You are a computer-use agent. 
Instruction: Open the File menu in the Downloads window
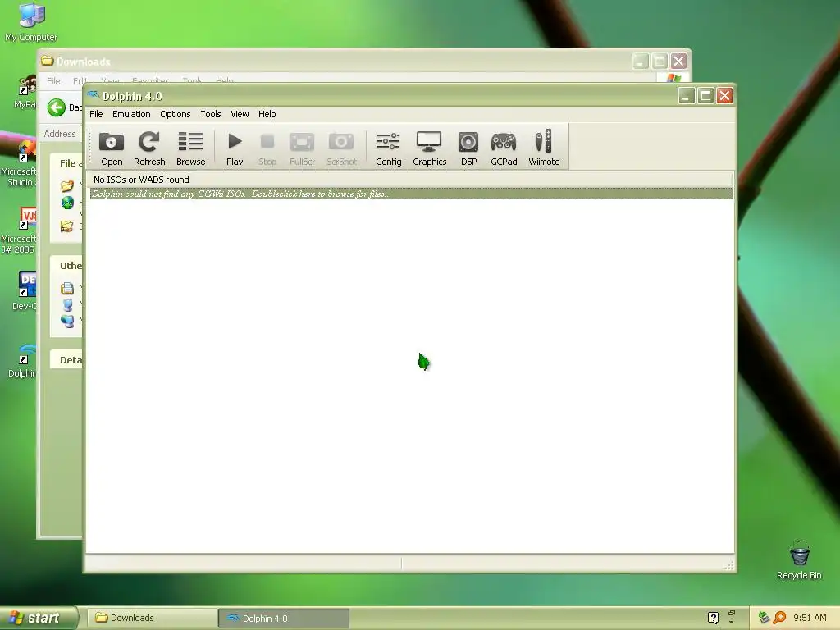53,81
